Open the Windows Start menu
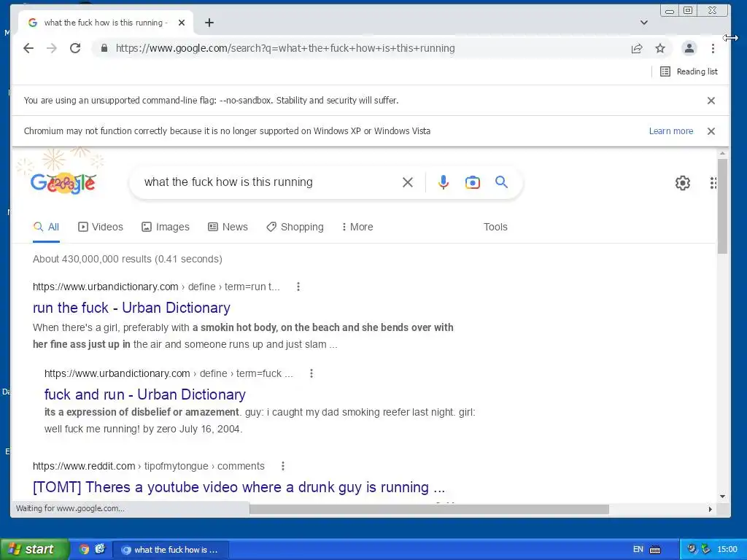The height and width of the screenshot is (560, 747). (x=34, y=549)
